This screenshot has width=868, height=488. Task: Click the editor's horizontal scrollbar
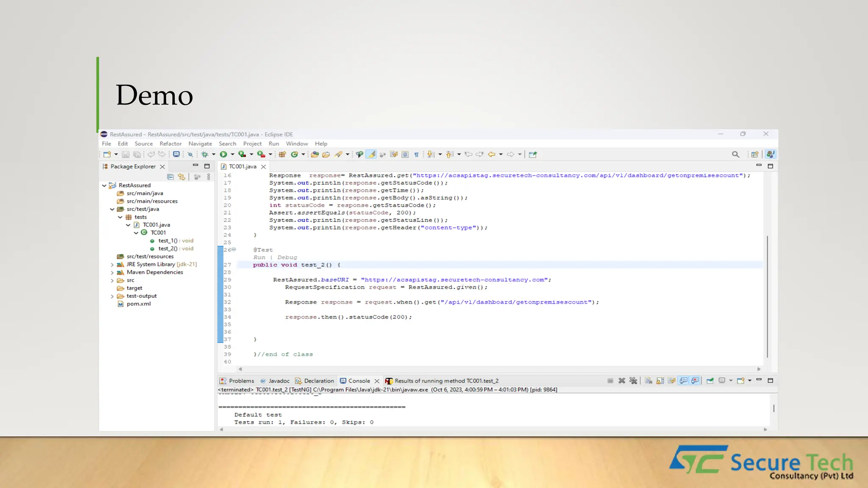coord(499,369)
